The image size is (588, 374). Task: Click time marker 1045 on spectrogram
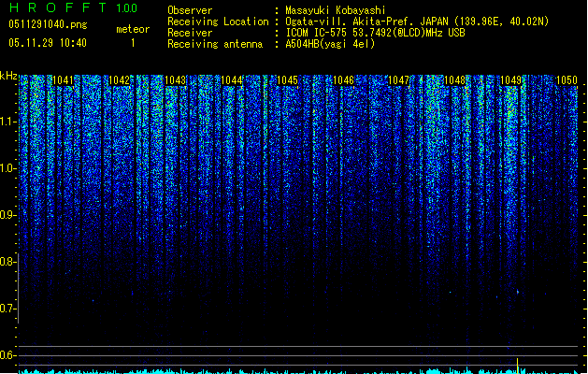[x=287, y=80]
